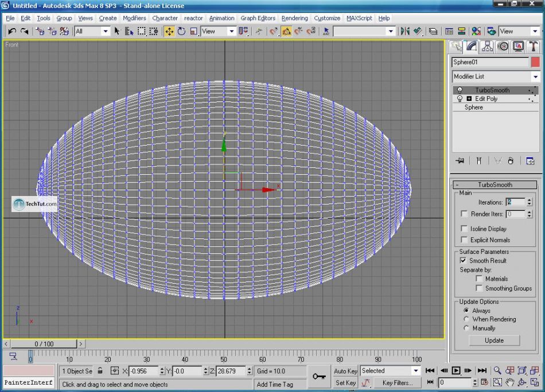Open the Material Editor
Image resolution: width=545 pixels, height=392 pixels.
476,32
